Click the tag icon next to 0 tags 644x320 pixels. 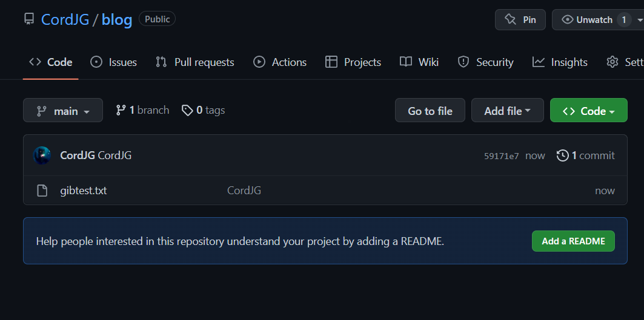[187, 110]
